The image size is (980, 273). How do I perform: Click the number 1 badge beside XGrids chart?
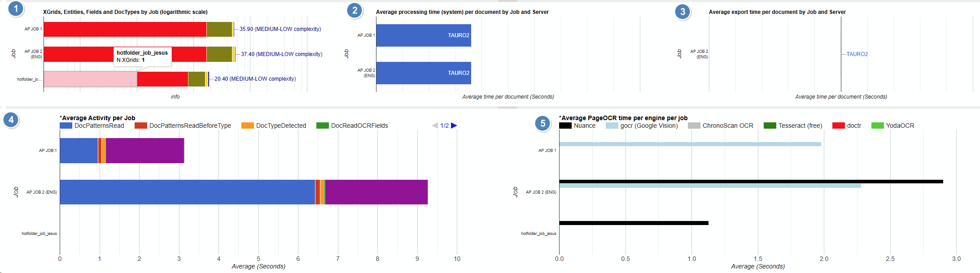coord(16,9)
